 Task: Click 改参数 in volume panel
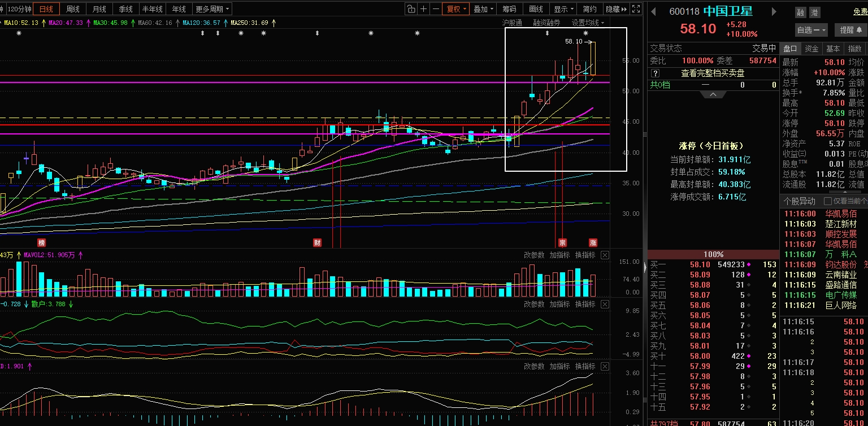pos(534,255)
